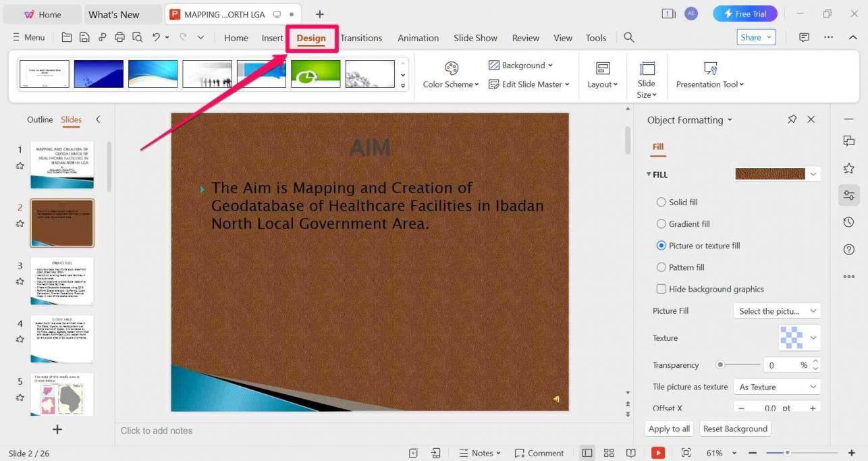Click the Print icon in quick toolbar
Image resolution: width=868 pixels, height=461 pixels.
pyautogui.click(x=119, y=38)
